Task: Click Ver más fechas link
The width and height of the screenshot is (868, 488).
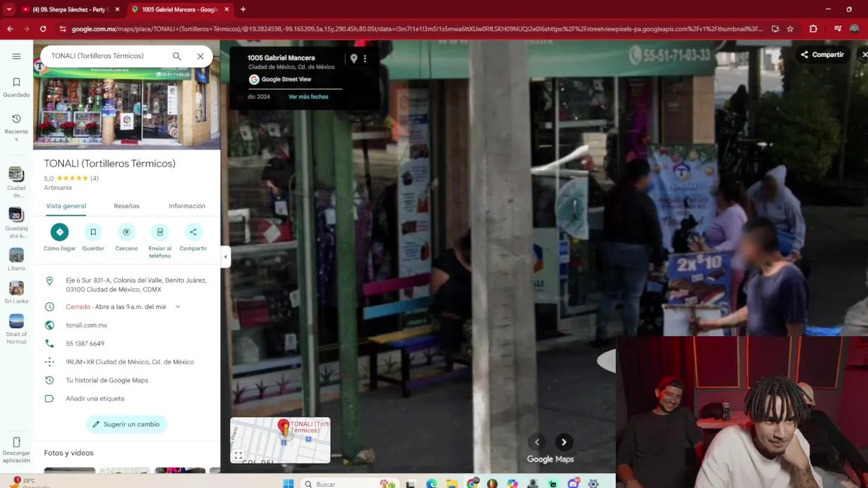Action: (x=309, y=97)
